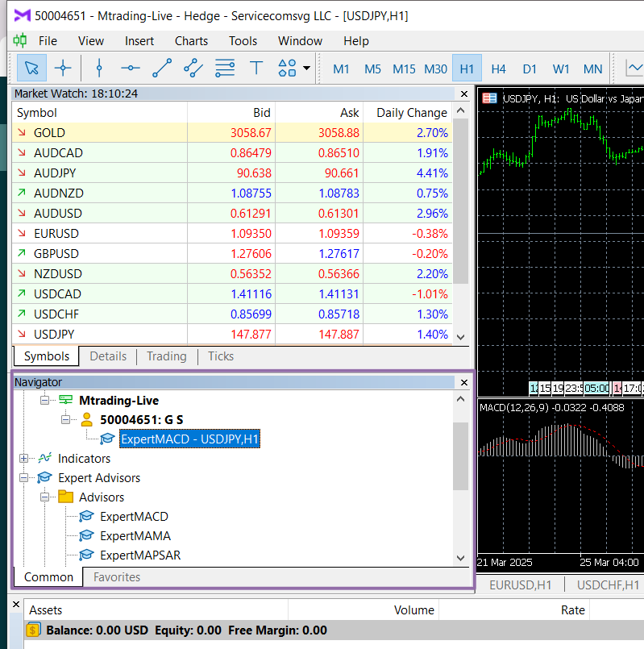The image size is (644, 649).
Task: Click the candlestick icon beside File menu
Action: click(20, 40)
